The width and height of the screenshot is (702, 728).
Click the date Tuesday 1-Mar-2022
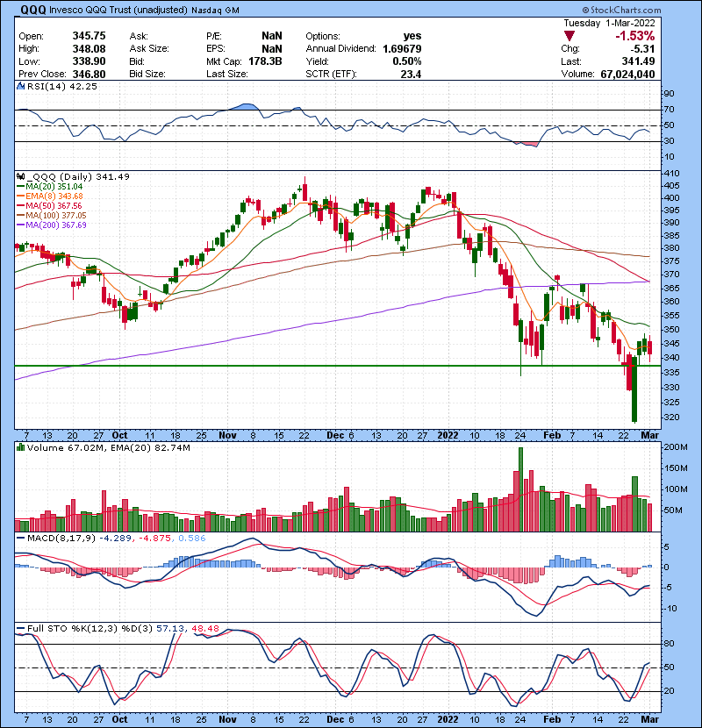click(x=609, y=23)
